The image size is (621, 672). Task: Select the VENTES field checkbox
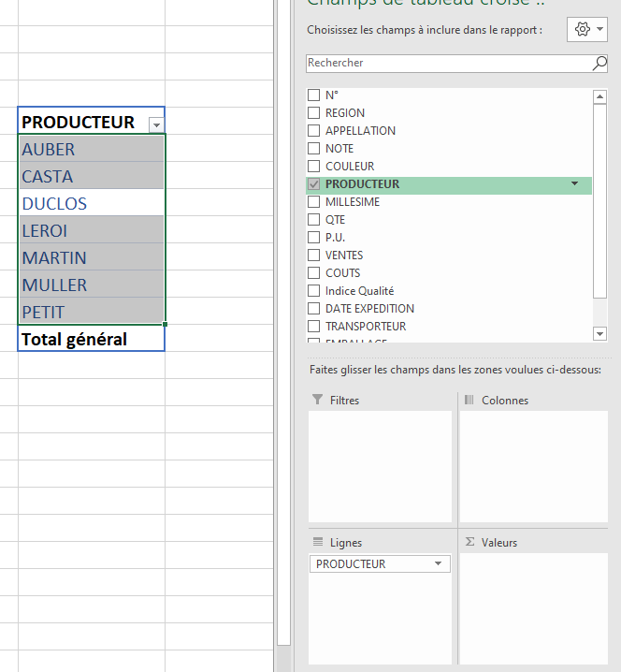click(314, 256)
